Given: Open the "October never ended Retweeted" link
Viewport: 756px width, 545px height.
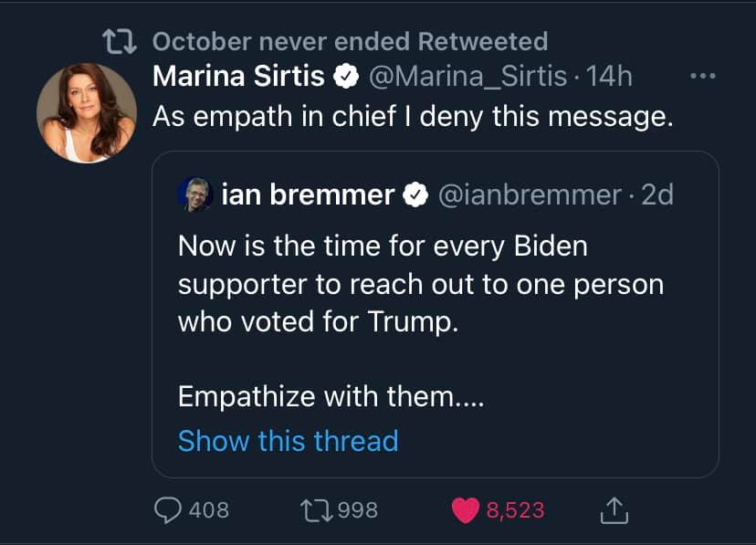Looking at the screenshot, I should tap(350, 42).
